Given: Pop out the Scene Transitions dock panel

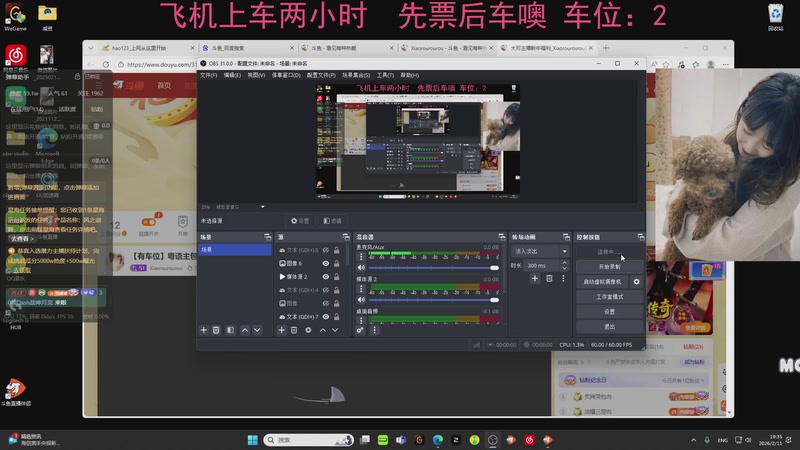Looking at the screenshot, I should coord(566,237).
